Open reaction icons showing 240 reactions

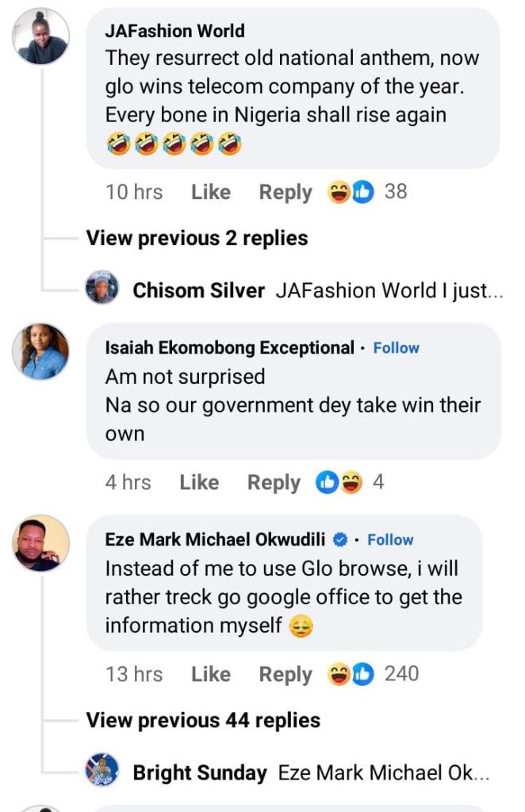click(x=351, y=674)
